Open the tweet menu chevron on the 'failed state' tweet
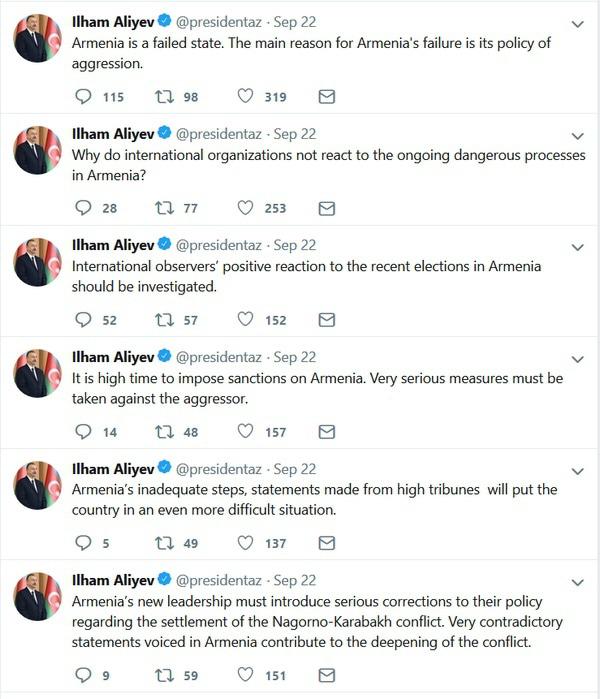The image size is (600, 699). [x=577, y=25]
